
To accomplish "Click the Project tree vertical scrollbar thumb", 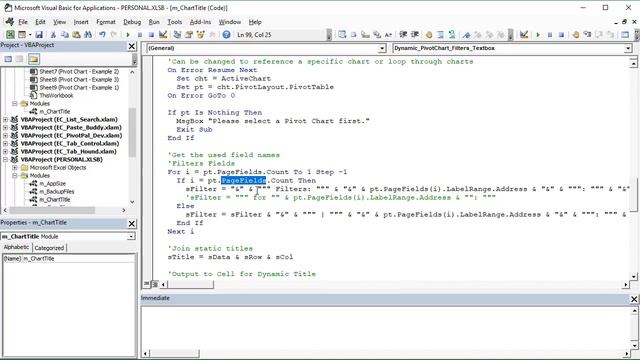I will pyautogui.click(x=132, y=133).
